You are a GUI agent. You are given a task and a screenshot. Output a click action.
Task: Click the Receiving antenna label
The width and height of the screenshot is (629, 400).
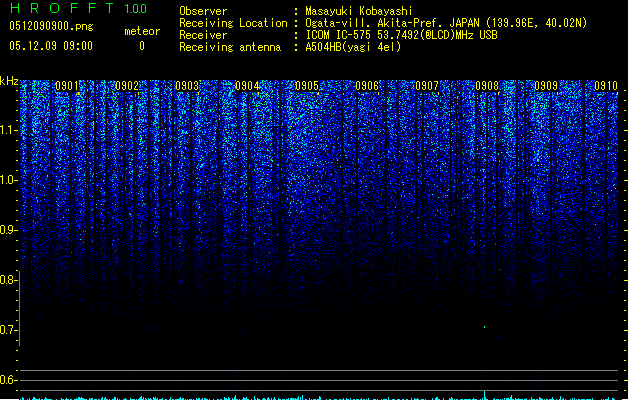(x=230, y=47)
